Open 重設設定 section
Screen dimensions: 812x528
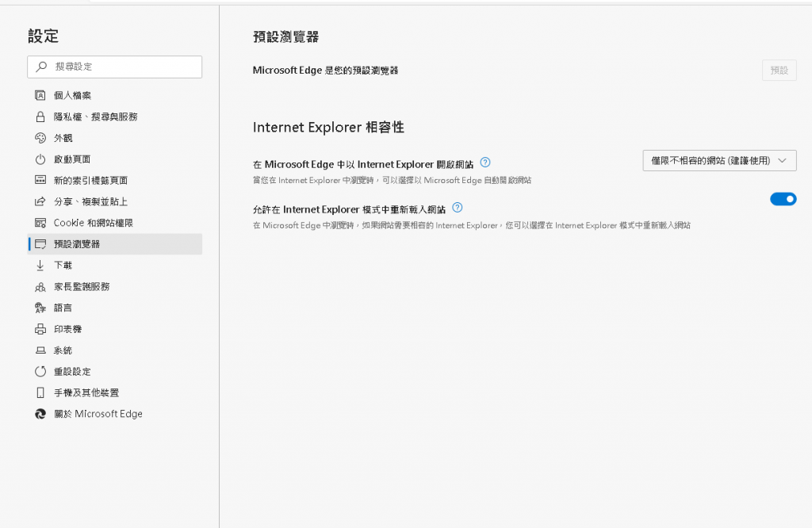114,371
